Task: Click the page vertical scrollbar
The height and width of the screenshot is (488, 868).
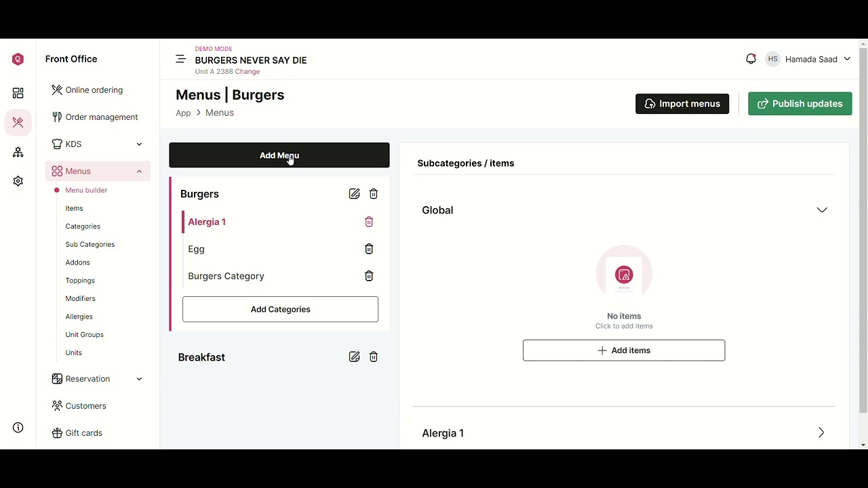Action: pyautogui.click(x=863, y=230)
